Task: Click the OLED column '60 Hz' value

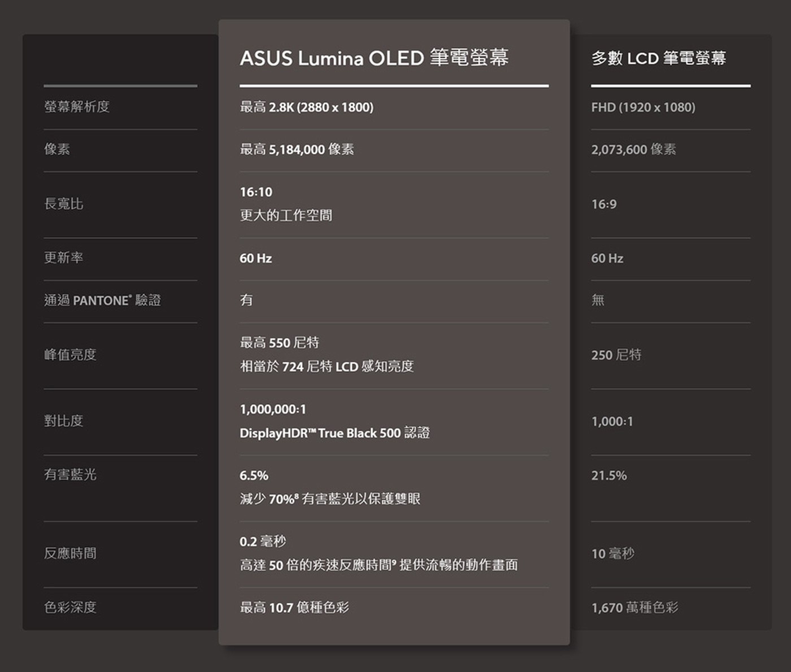Action: 255,258
